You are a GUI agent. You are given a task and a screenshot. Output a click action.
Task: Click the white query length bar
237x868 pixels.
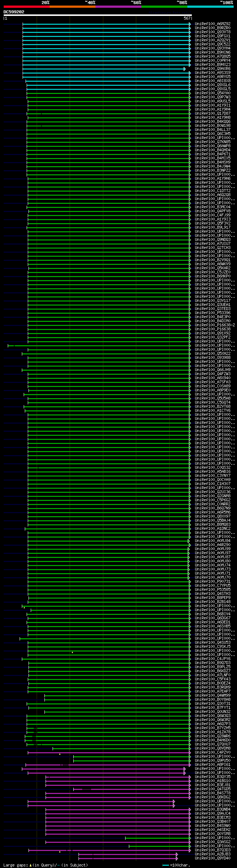pyautogui.click(x=97, y=15)
